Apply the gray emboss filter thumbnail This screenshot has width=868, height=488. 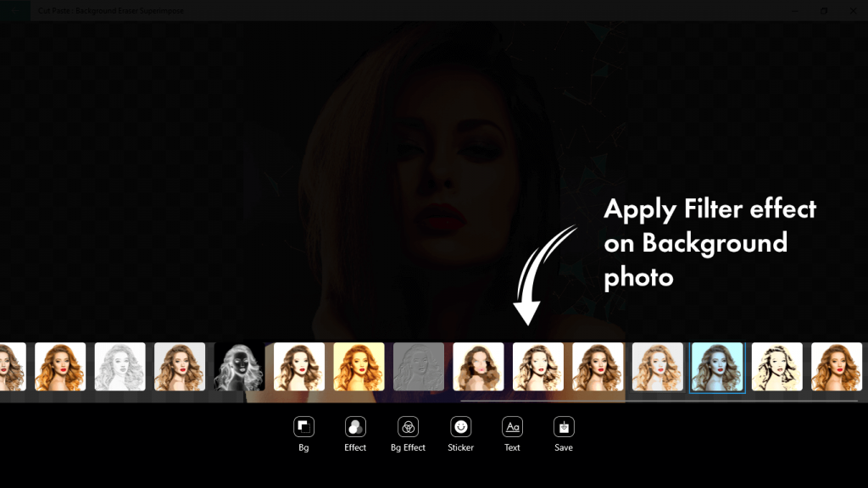click(x=419, y=366)
